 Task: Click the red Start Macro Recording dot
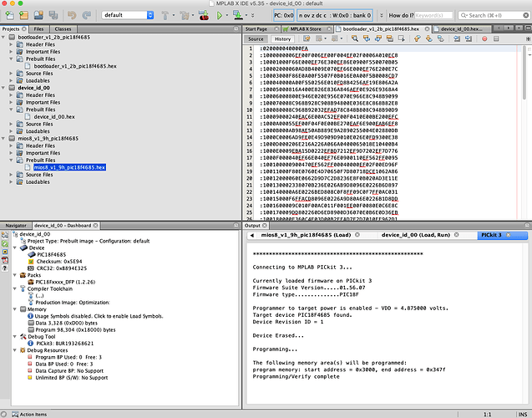coord(484,38)
